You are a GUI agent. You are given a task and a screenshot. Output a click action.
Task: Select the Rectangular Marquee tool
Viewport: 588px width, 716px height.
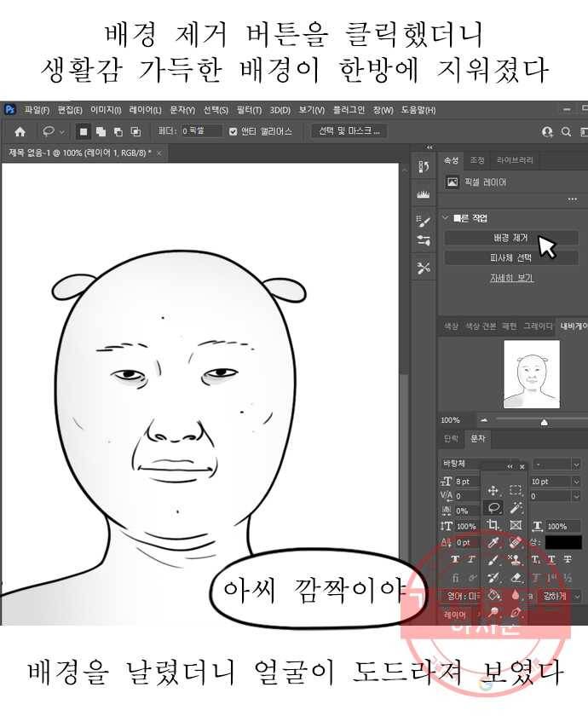tap(516, 490)
